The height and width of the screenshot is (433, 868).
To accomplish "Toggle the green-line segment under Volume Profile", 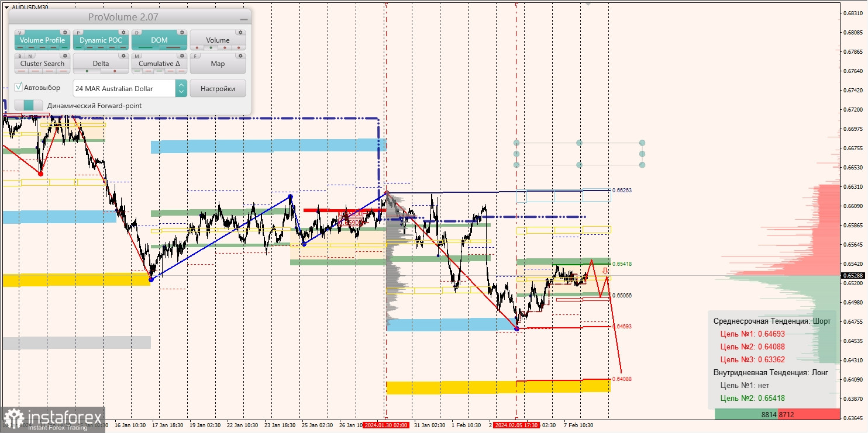I will tap(64, 47).
